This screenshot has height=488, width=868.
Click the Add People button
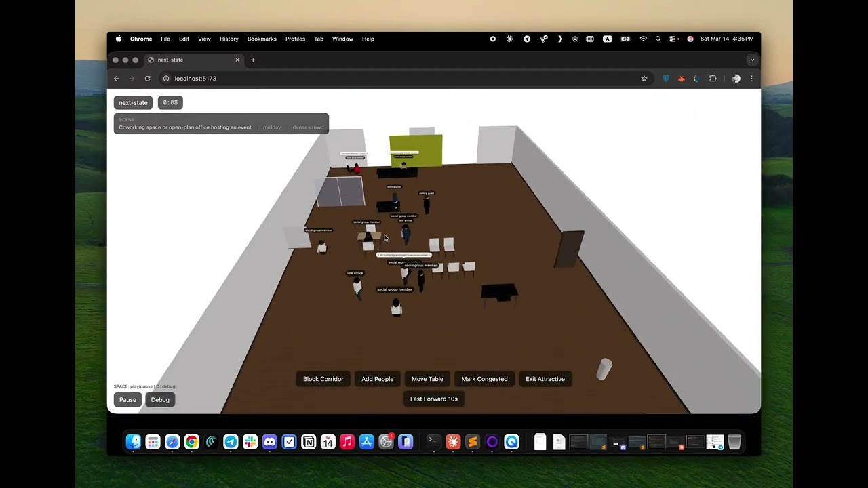pos(377,379)
